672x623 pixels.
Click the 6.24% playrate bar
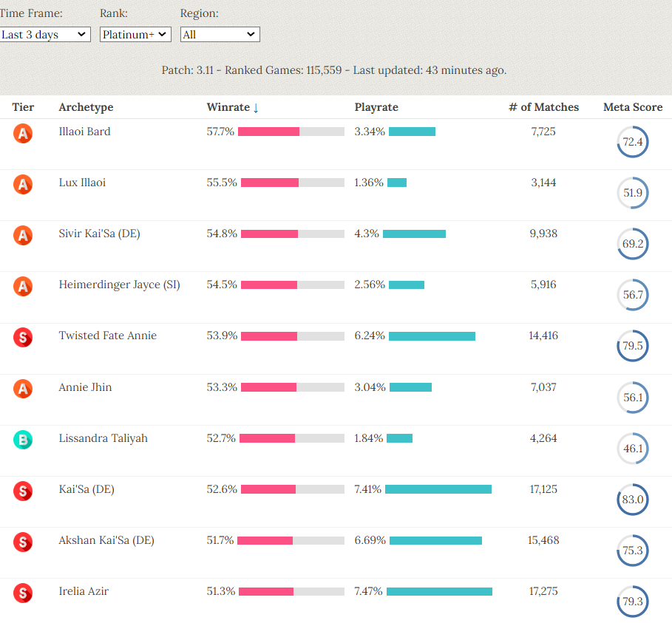tap(432, 336)
